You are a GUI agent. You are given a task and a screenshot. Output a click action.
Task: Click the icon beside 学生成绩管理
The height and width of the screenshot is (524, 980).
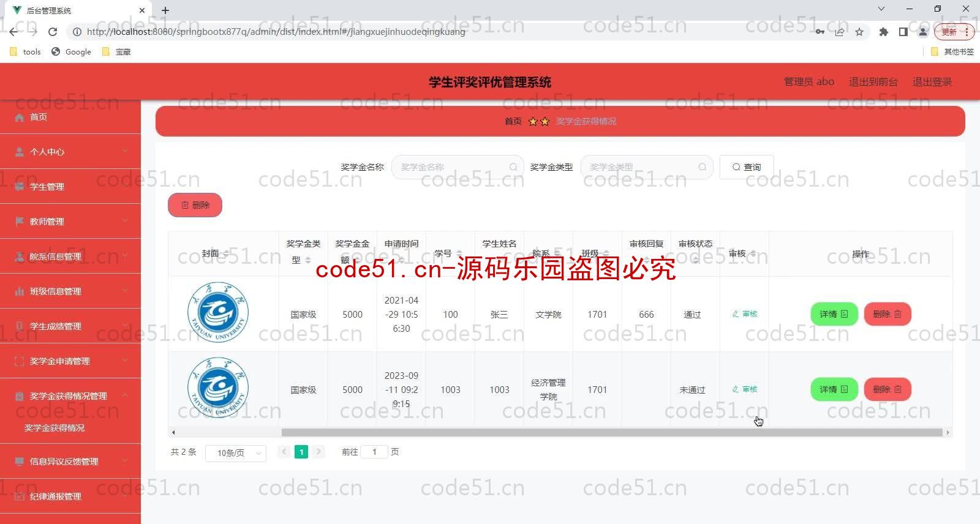(20, 326)
